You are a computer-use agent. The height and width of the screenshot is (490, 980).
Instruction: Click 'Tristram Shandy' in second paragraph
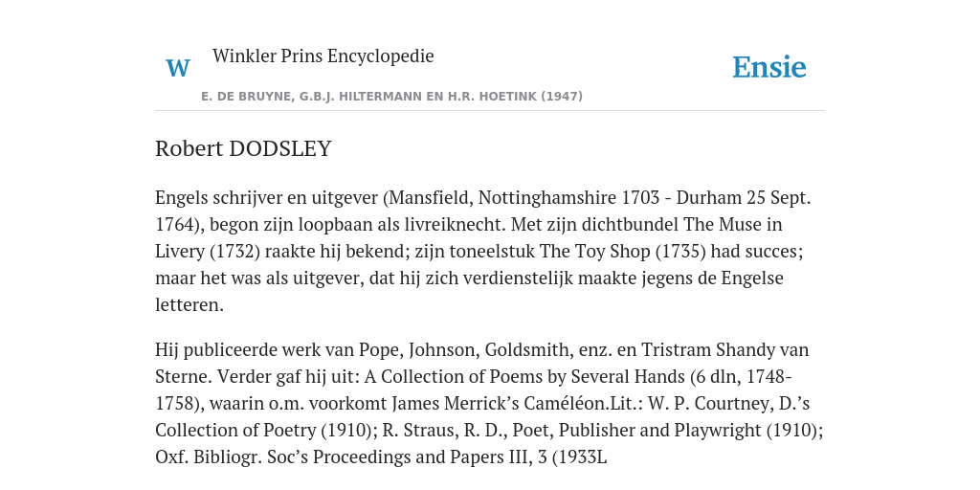[707, 350]
